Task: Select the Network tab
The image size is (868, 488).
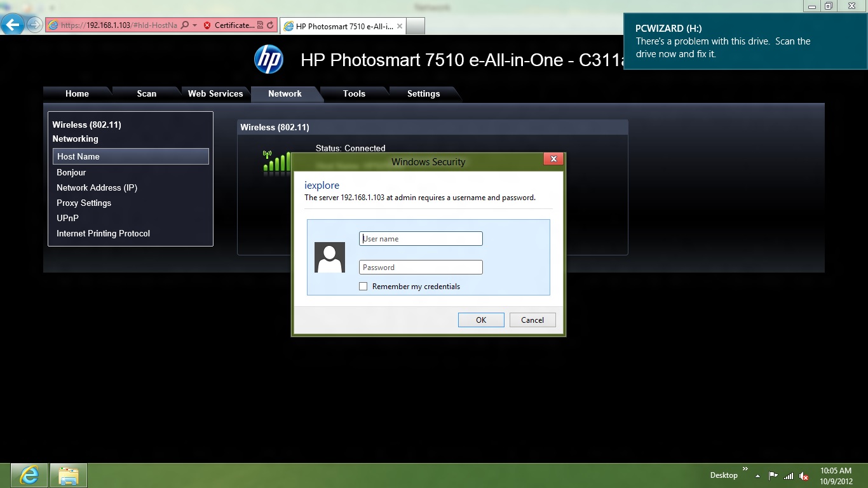Action: [x=285, y=93]
